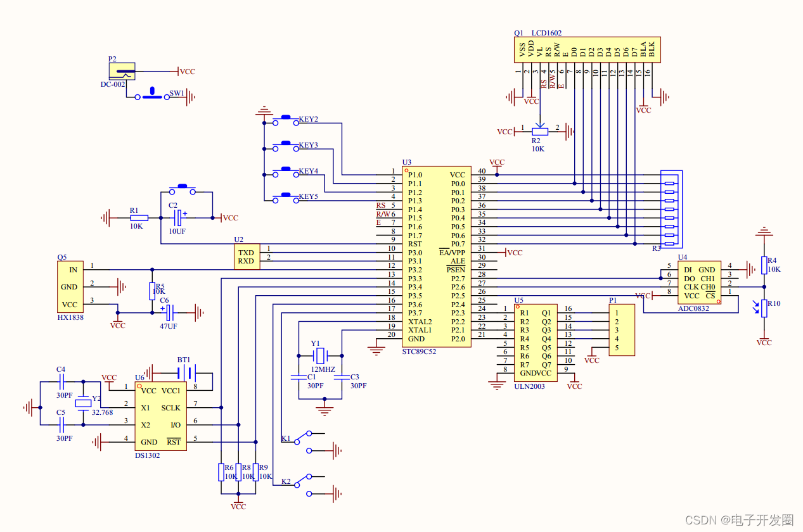Click the C5 capacitor symbol
Viewport: 803px width, 532px height.
point(61,425)
